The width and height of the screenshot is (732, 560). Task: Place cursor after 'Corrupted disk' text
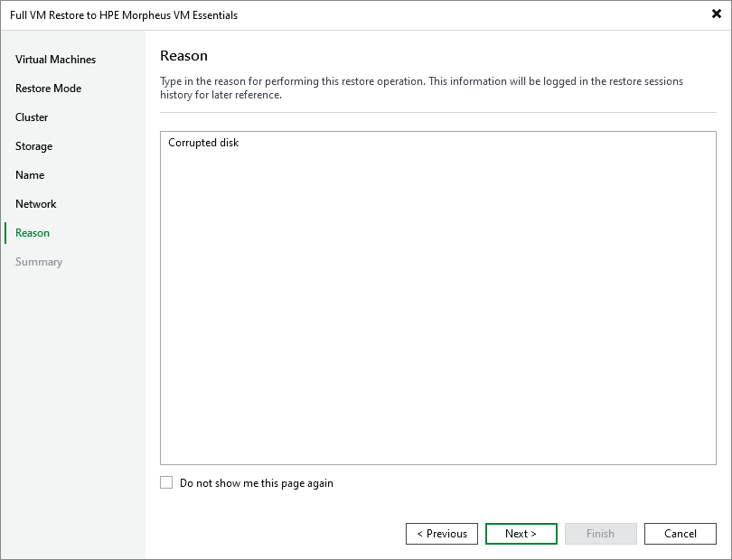pos(240,142)
